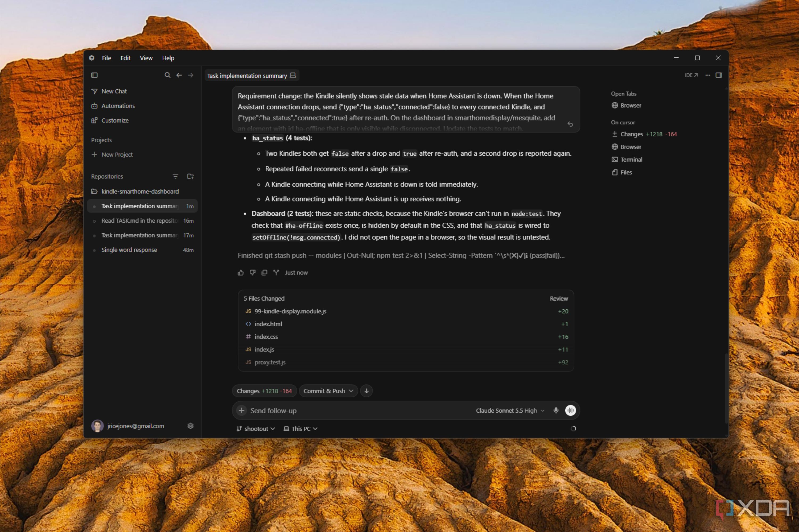
Task: Give the response a thumbs down
Action: 253,272
